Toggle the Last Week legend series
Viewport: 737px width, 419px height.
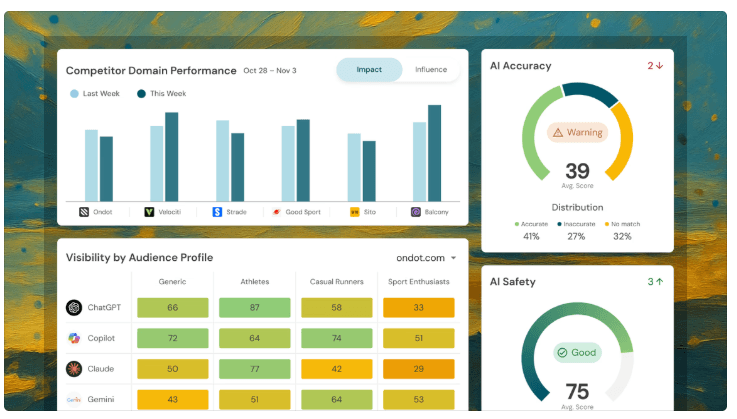[95, 94]
